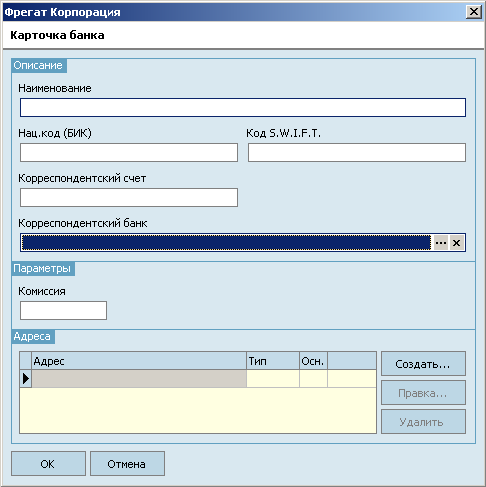This screenshot has width=486, height=487.
Task: Remove address with the Удалить button
Action: pos(423,422)
